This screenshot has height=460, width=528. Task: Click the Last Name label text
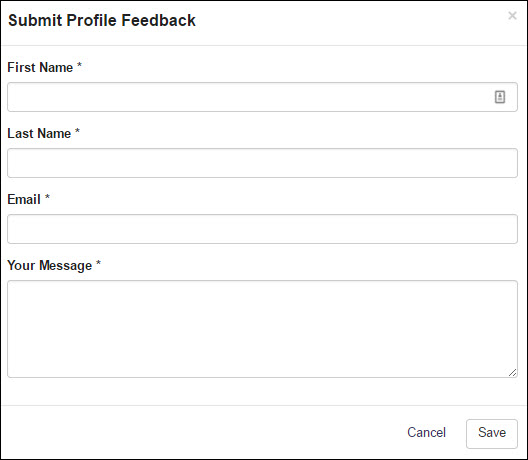tap(39, 133)
